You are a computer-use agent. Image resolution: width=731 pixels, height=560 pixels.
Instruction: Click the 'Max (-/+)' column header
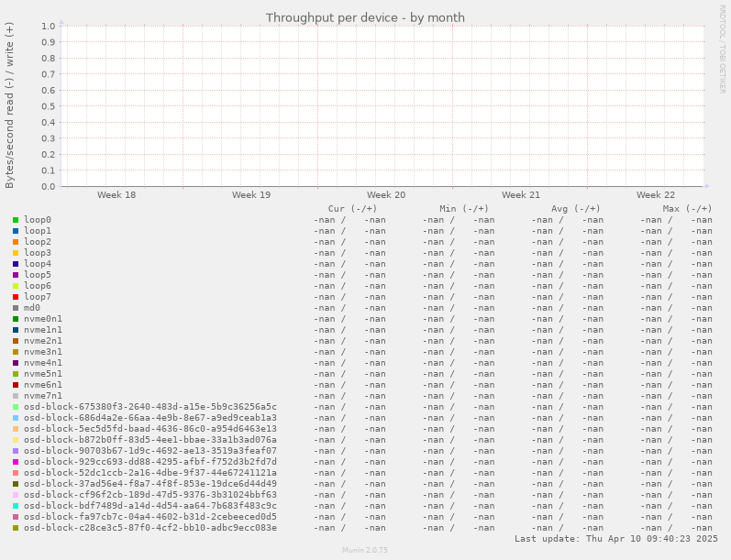click(687, 209)
